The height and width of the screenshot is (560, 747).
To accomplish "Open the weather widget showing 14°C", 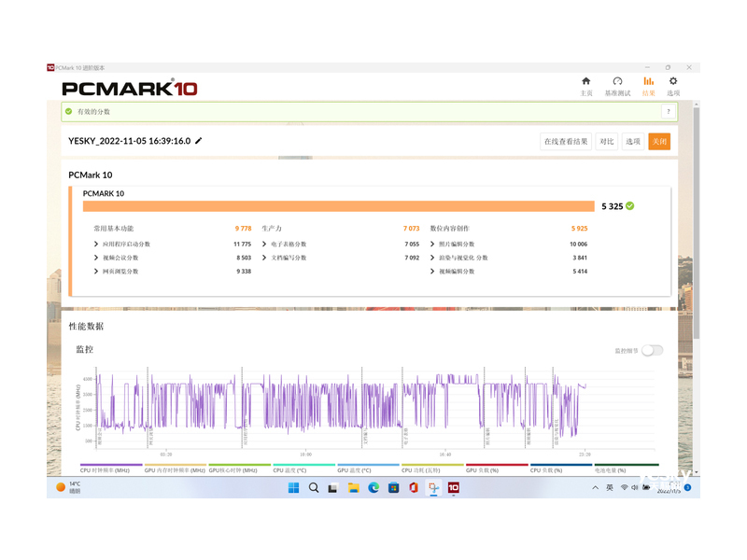I will 68,487.
